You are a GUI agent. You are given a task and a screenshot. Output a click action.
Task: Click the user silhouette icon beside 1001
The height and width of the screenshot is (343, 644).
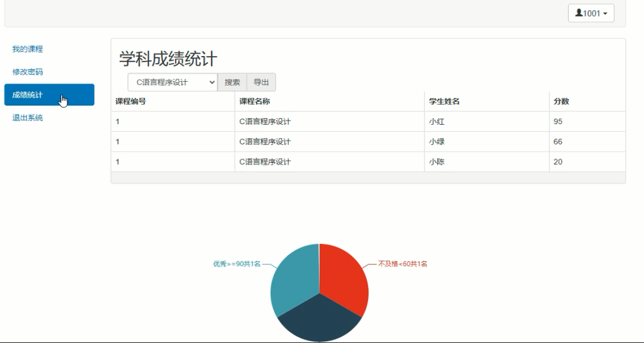(x=578, y=13)
